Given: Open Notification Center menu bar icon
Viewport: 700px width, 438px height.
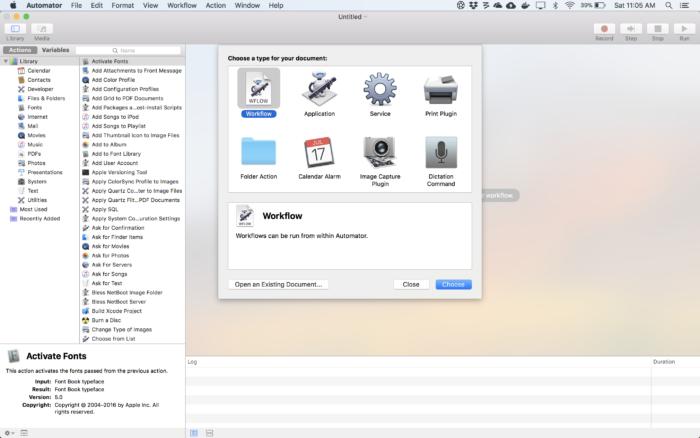Looking at the screenshot, I should 684,5.
